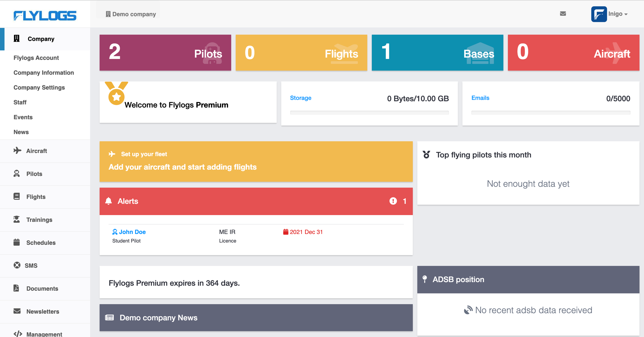Open John Doe's pilot profile link
This screenshot has width=644, height=337.
pyautogui.click(x=132, y=232)
